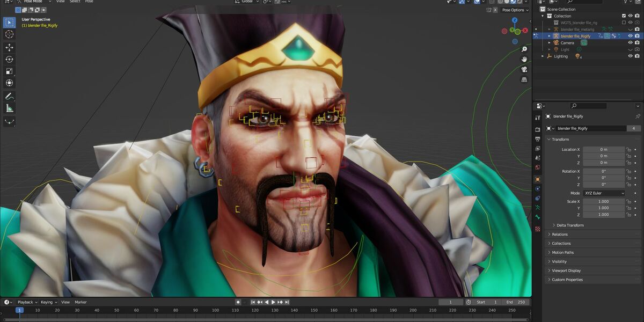Open the Object properties tab
Image resolution: width=644 pixels, height=322 pixels.
pyautogui.click(x=537, y=179)
